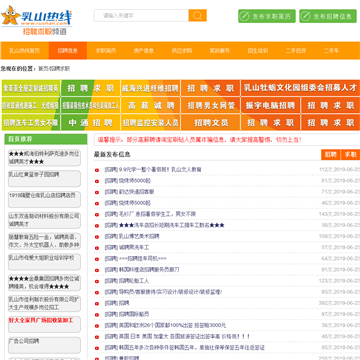Open sidebar item 丽慧教育五险一金
Viewport: 360px width, 360px height.
[x=44, y=241]
